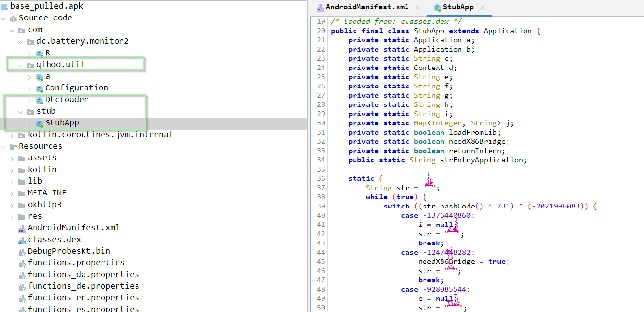Expand the META-INF folder
Image resolution: width=644 pixels, height=312 pixels.
[13, 193]
